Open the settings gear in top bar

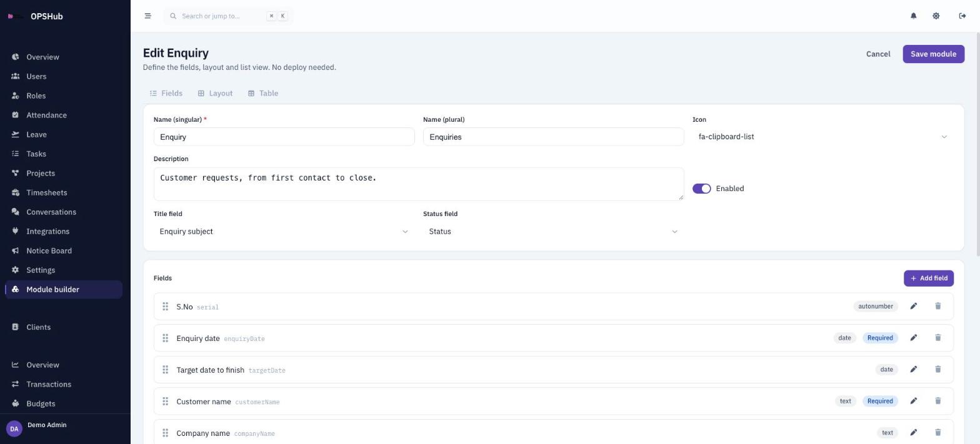tap(936, 16)
